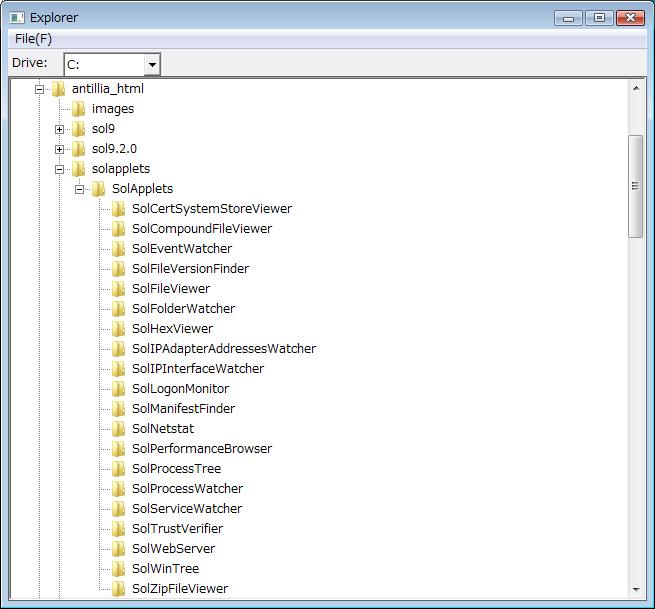The image size is (655, 609).
Task: Expand the sol9.2.0 tree node
Action: click(x=59, y=150)
